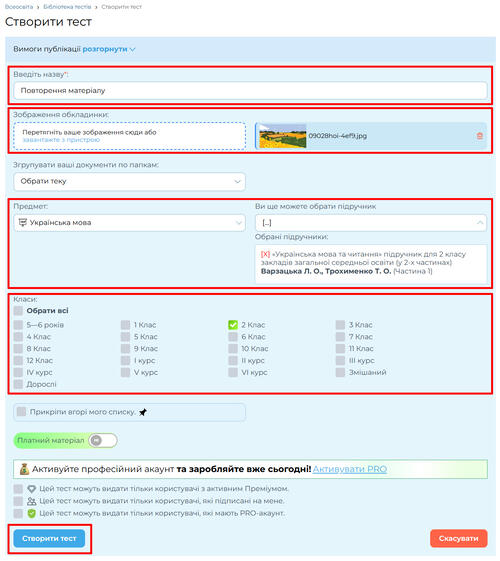The height and width of the screenshot is (561, 500).
Task: Click the pin icon beside pin-to-top option
Action: 143,412
